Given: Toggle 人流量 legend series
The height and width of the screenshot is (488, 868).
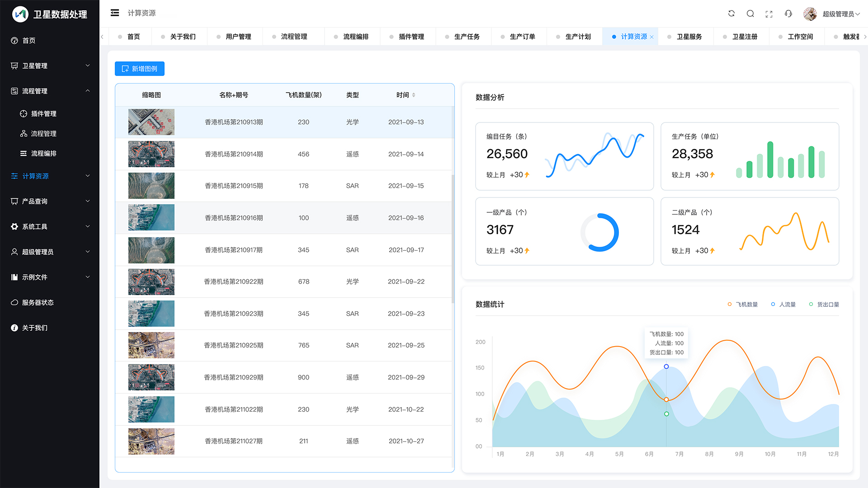Looking at the screenshot, I should [783, 305].
